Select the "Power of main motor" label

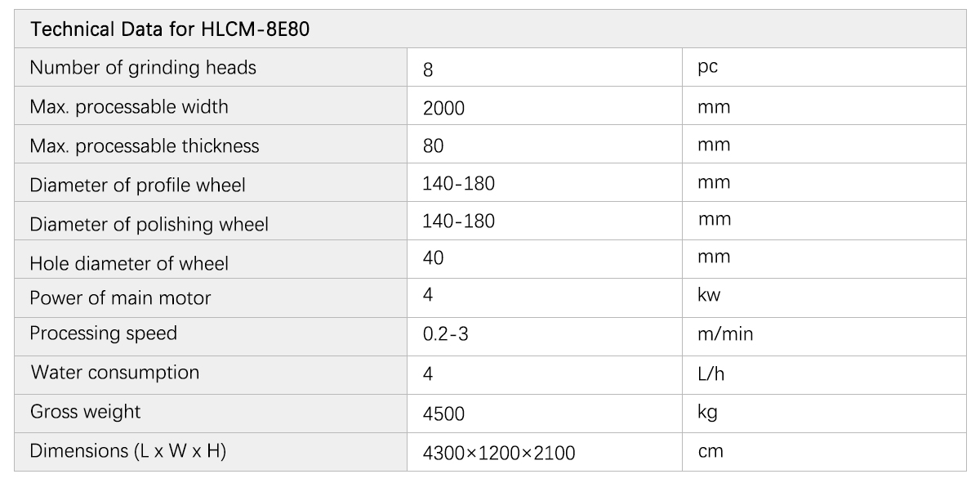[x=120, y=298]
